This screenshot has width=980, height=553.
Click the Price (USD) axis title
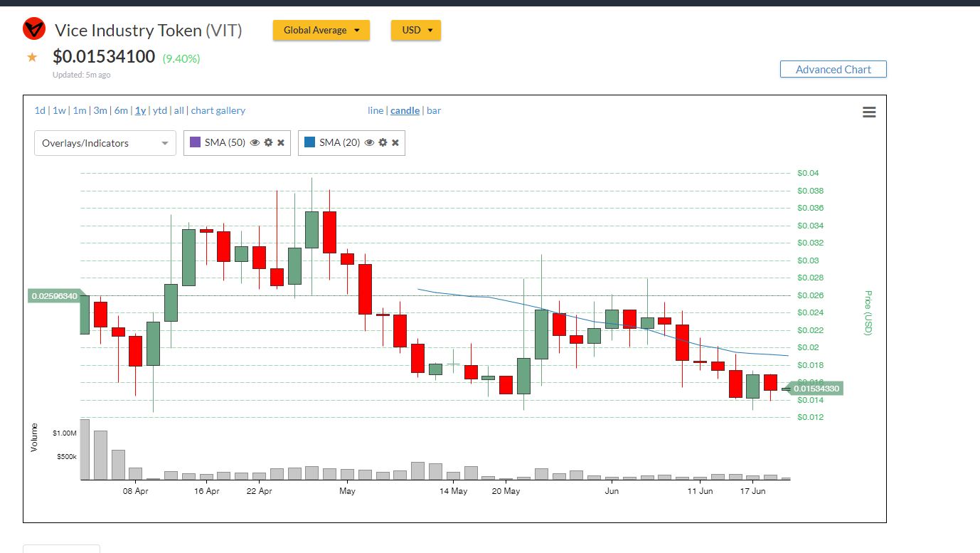(x=868, y=313)
